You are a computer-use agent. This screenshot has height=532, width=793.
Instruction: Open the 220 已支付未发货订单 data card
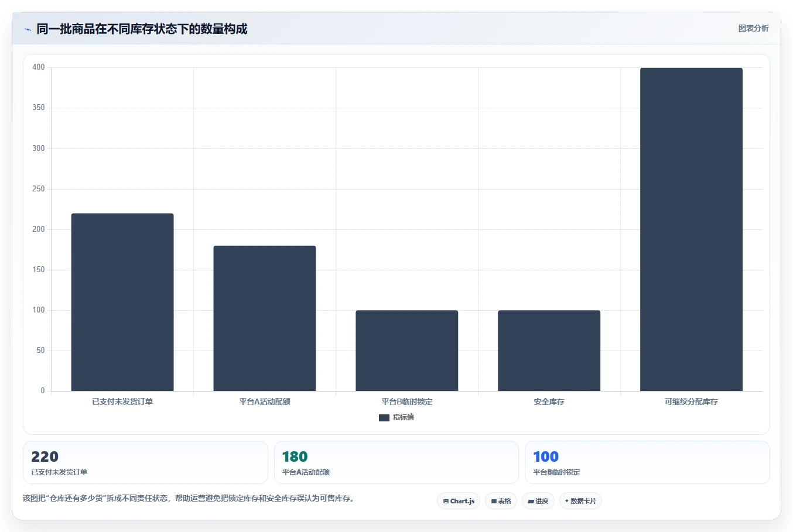point(145,462)
